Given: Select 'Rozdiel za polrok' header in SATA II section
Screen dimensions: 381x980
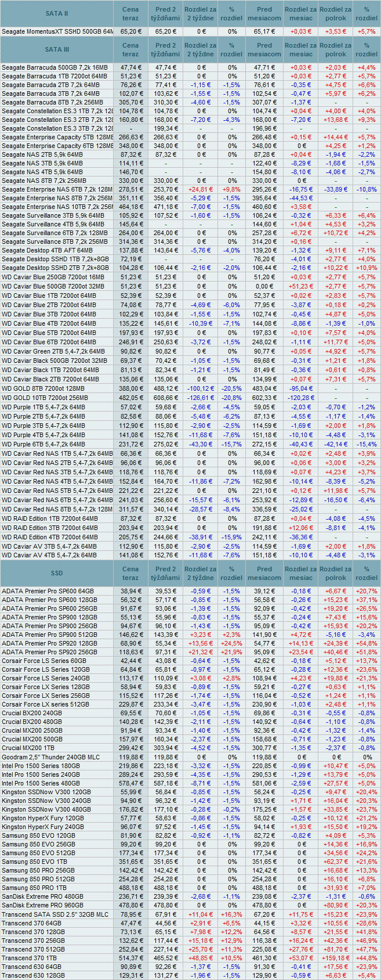Looking at the screenshot, I should click(335, 13).
